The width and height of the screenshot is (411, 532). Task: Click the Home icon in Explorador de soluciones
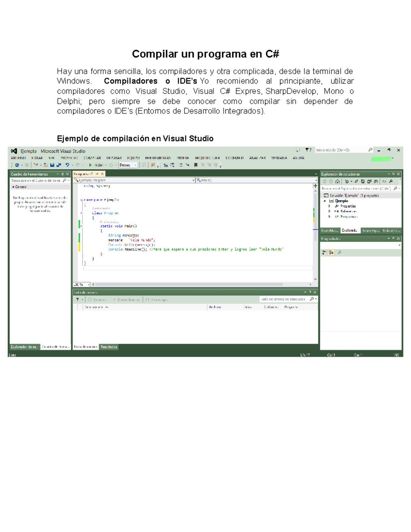pyautogui.click(x=337, y=182)
